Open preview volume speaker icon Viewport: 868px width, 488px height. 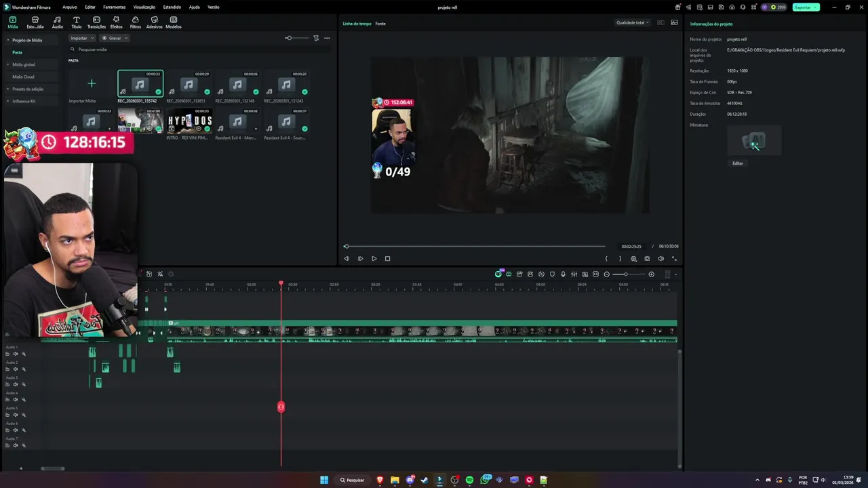pos(660,258)
